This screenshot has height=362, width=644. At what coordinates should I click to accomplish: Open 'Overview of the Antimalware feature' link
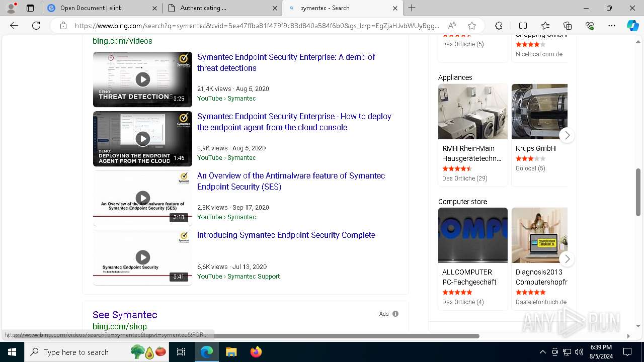pyautogui.click(x=291, y=181)
